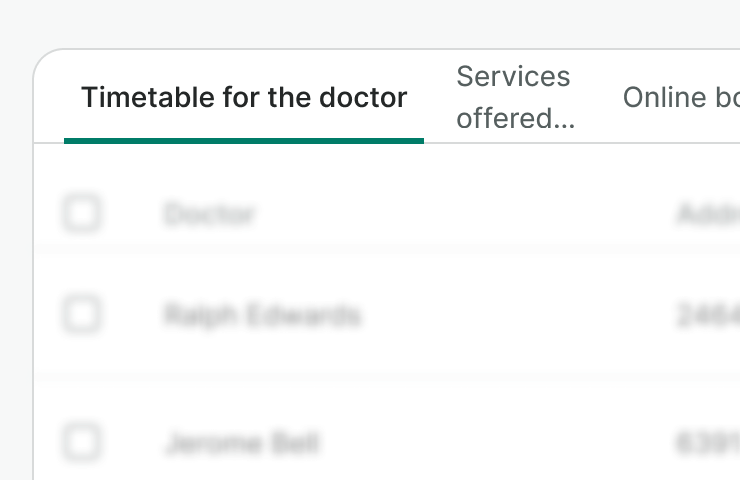The width and height of the screenshot is (740, 480).
Task: Check the box beside Ralph Edwards
Action: (82, 315)
